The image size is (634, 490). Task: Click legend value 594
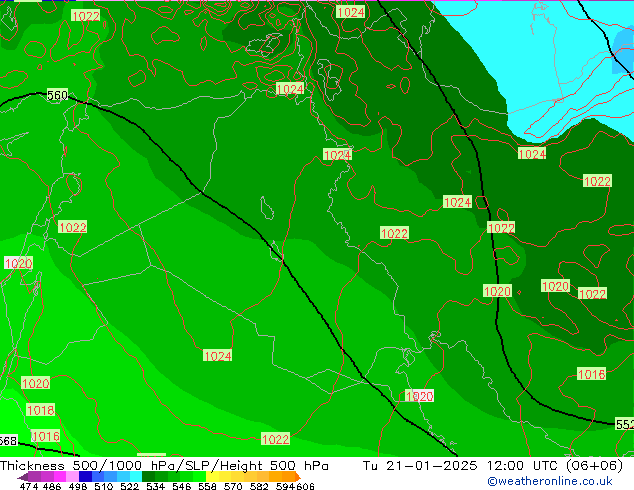click(285, 486)
